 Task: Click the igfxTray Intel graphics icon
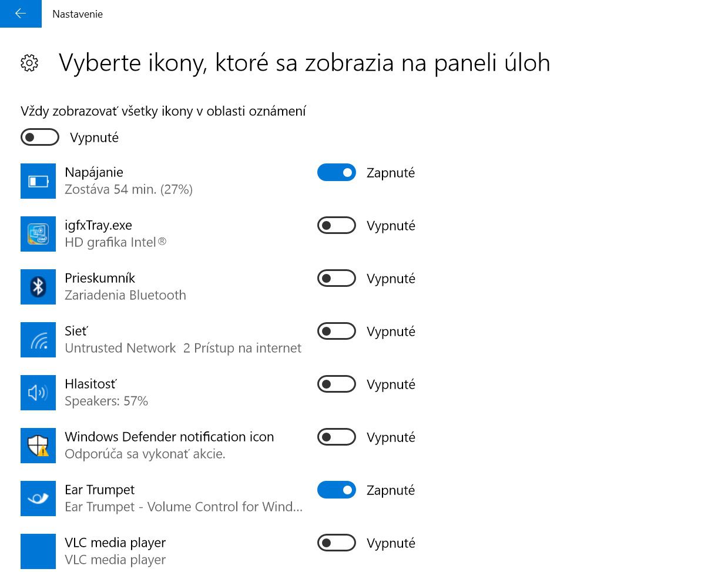tap(38, 234)
